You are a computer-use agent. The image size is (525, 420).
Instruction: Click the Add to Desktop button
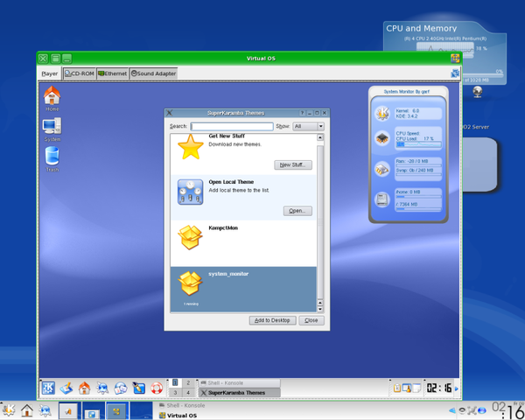coord(272,320)
